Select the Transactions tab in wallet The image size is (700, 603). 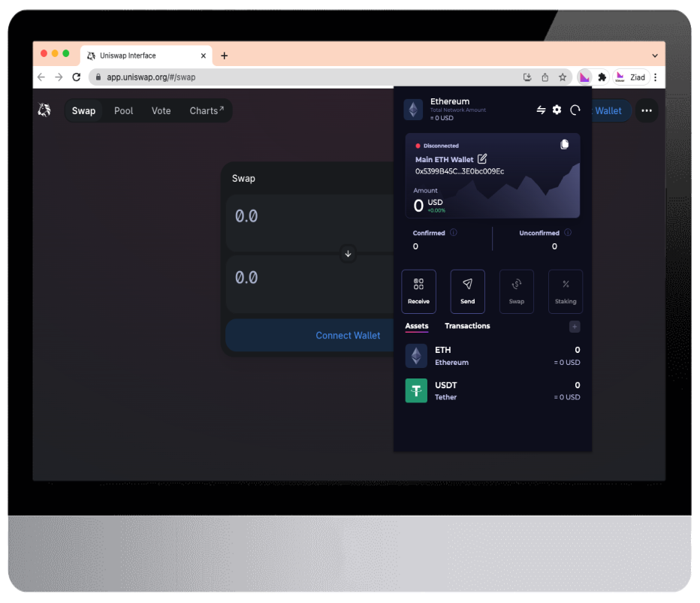[x=467, y=326]
